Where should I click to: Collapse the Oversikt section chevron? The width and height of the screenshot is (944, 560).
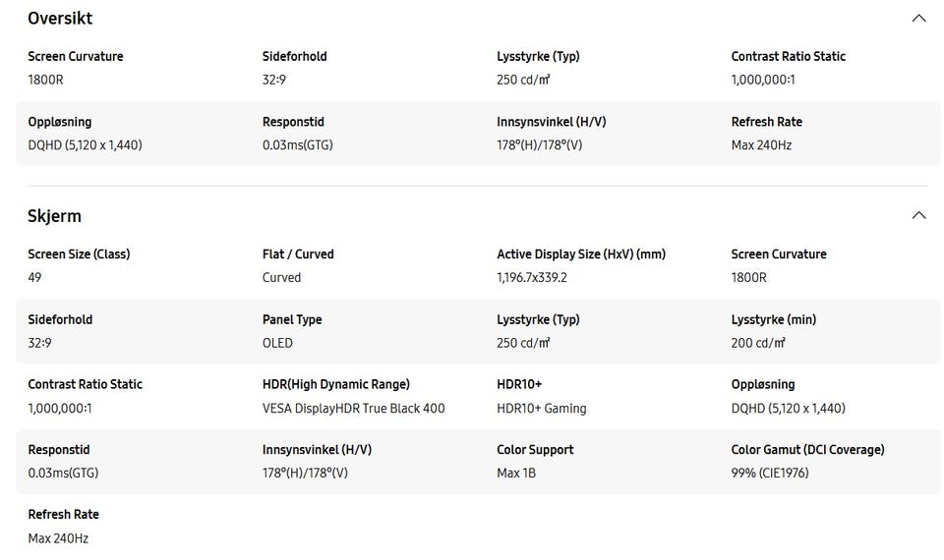pos(918,18)
